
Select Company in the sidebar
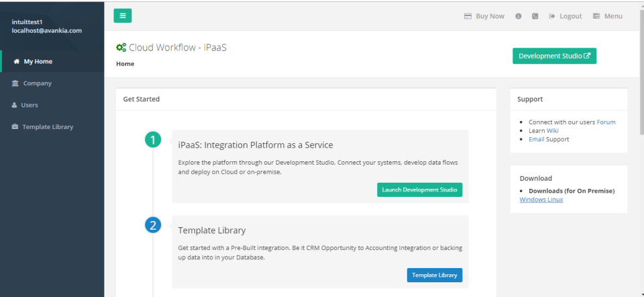click(37, 83)
